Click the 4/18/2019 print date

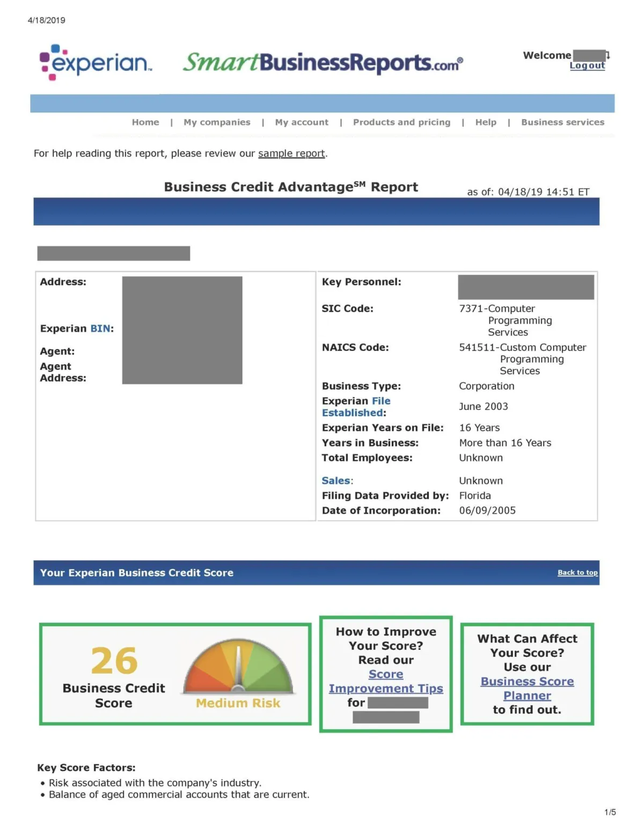pyautogui.click(x=47, y=20)
